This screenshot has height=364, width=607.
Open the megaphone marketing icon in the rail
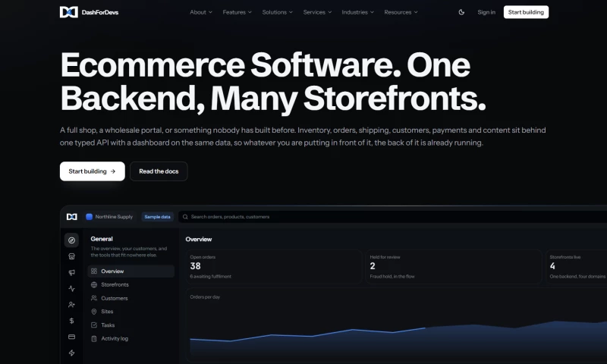coord(71,273)
